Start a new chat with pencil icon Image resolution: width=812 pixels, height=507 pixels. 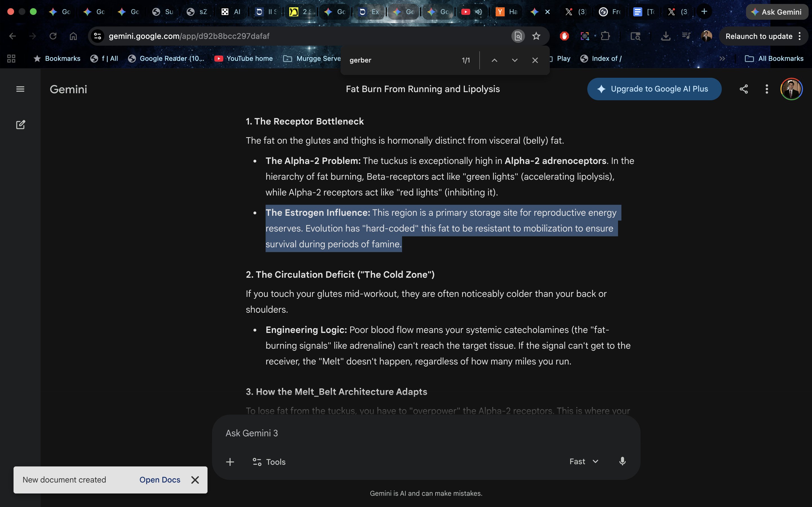pos(21,125)
